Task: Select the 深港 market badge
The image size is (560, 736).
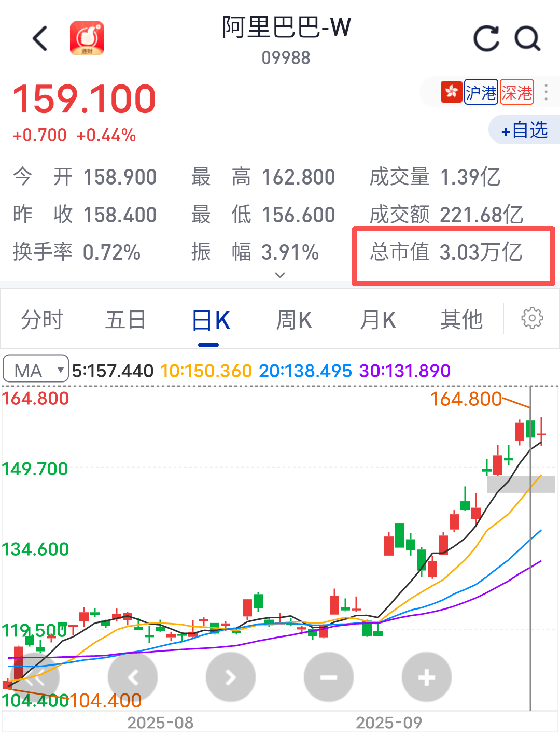Action: click(x=516, y=92)
